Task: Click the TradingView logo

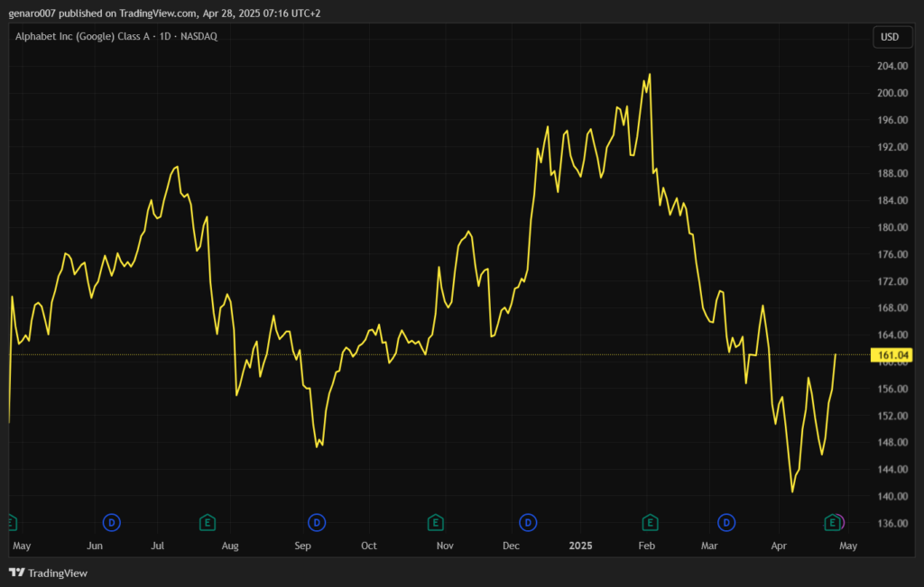Action: click(48, 573)
